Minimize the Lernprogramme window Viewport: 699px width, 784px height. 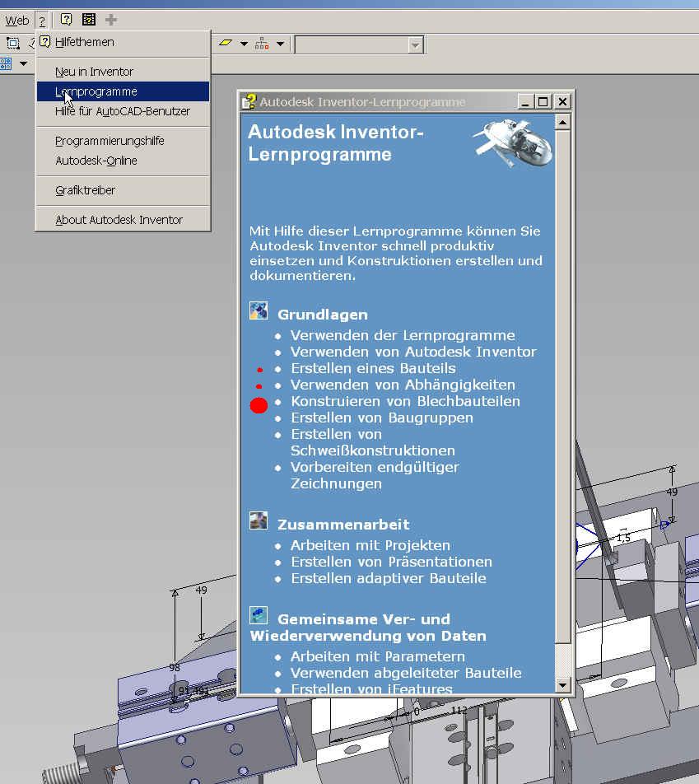[525, 102]
